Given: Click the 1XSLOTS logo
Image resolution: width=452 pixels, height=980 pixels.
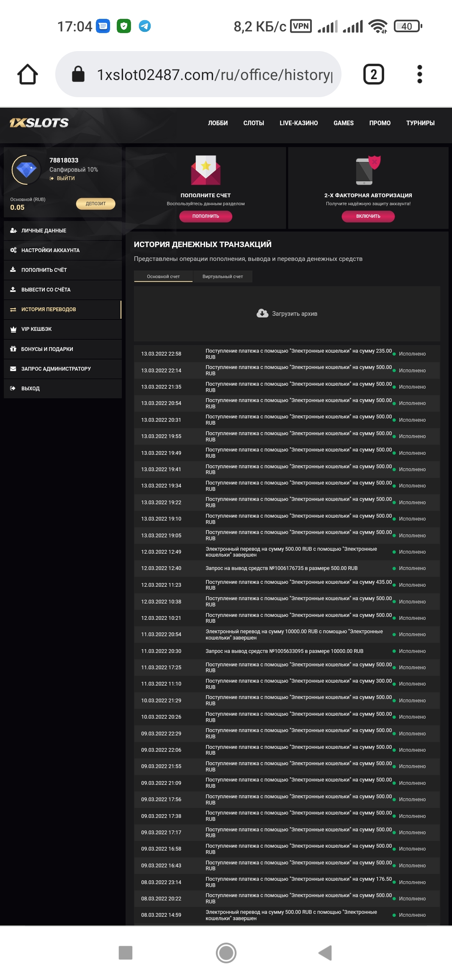Looking at the screenshot, I should click(39, 123).
